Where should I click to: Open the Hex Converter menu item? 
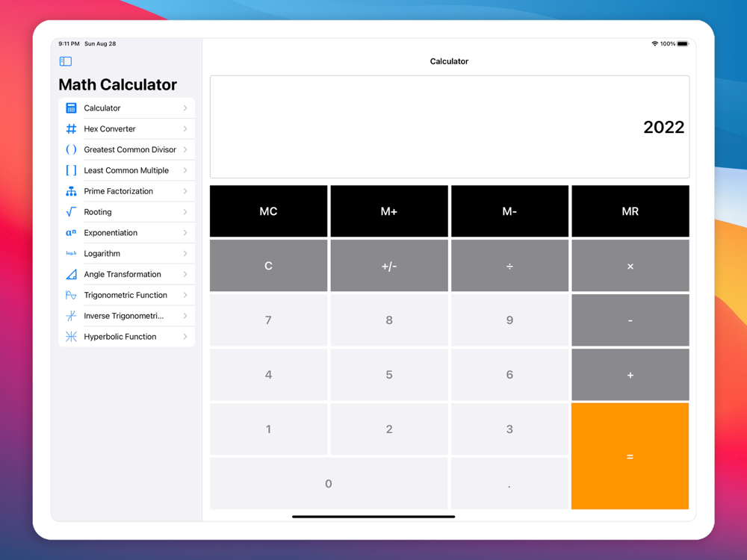click(x=127, y=129)
